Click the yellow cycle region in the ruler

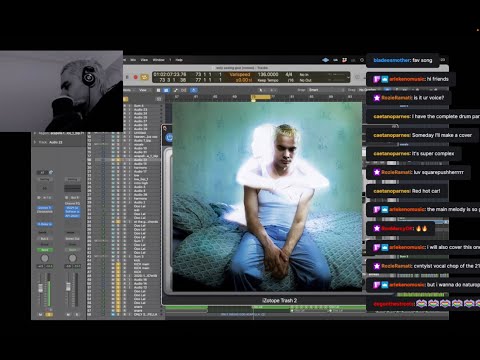point(261,97)
